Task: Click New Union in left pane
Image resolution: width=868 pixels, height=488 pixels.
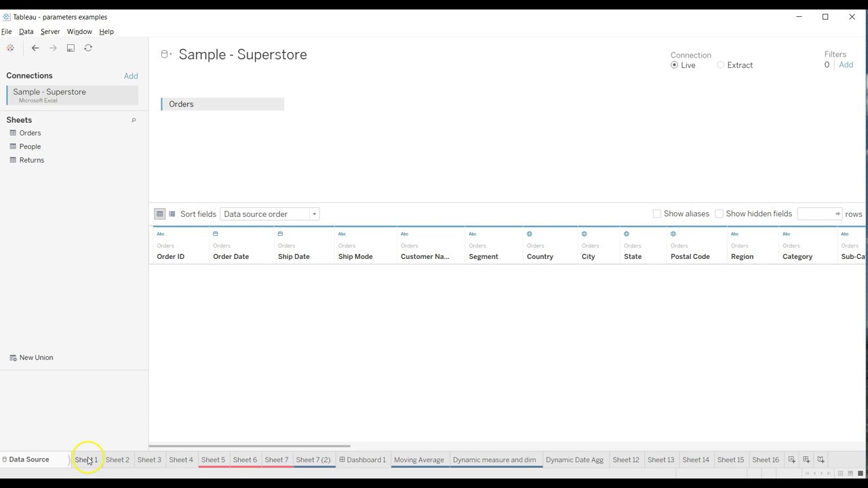Action: click(x=31, y=358)
